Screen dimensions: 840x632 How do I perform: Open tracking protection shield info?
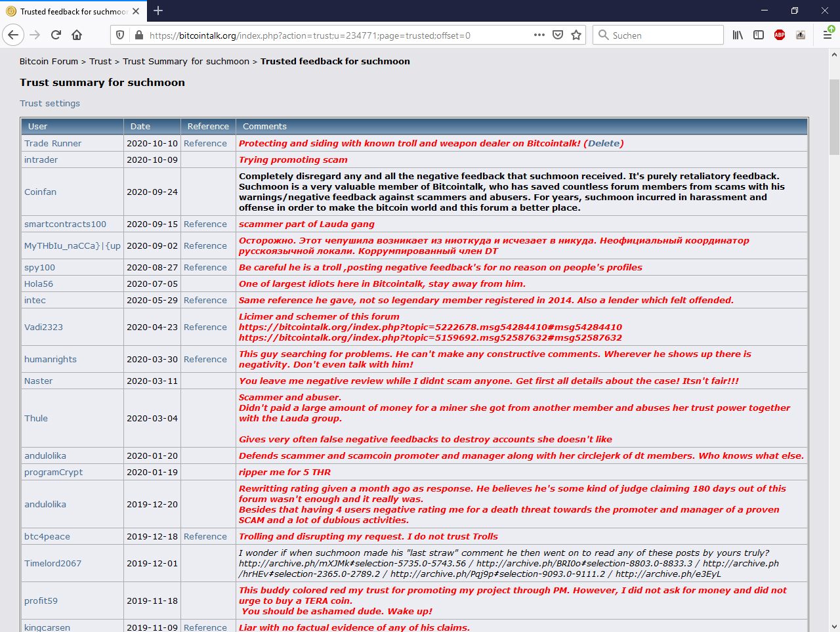point(120,35)
